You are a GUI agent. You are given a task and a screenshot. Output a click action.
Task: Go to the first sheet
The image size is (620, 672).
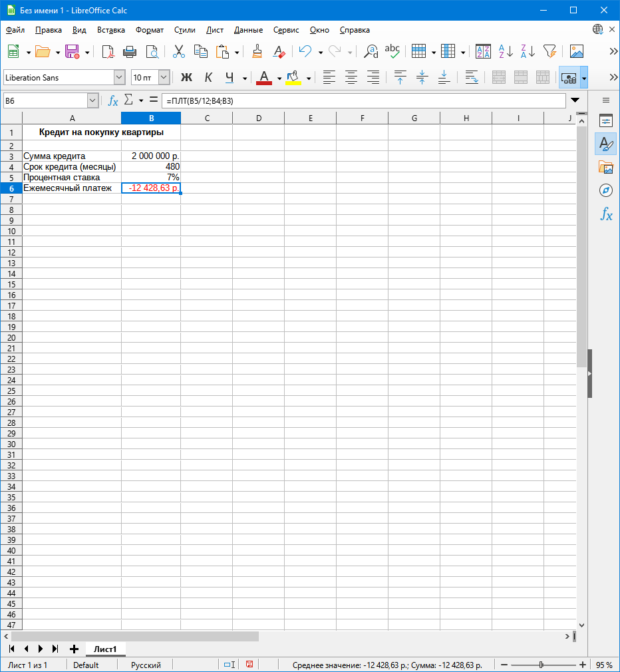11,649
